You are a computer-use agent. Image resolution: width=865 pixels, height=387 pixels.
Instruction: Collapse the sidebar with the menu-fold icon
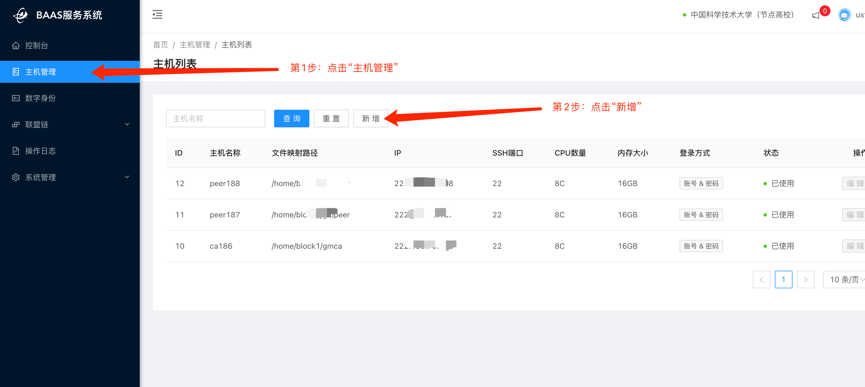click(157, 15)
